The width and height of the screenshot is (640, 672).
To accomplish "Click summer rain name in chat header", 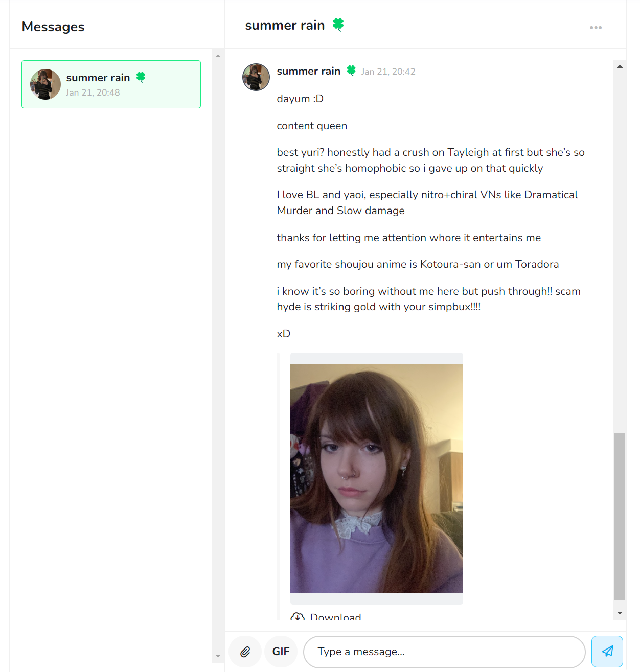I will click(x=285, y=25).
